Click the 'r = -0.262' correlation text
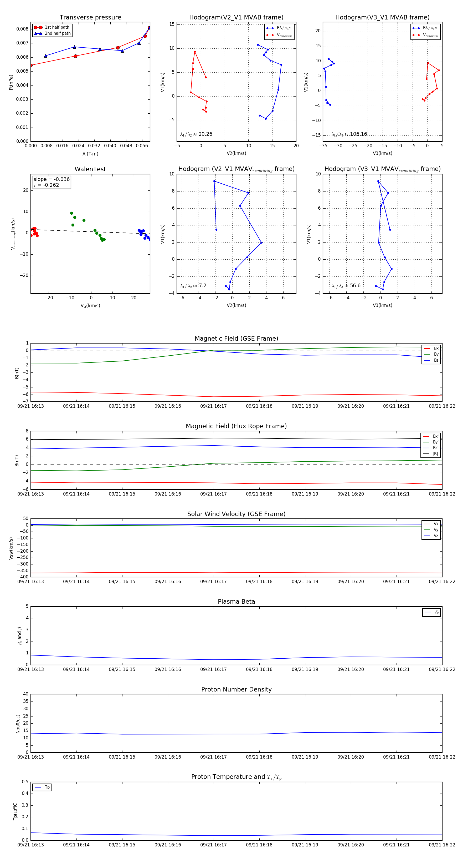The height and width of the screenshot is (868, 473). coord(47,185)
